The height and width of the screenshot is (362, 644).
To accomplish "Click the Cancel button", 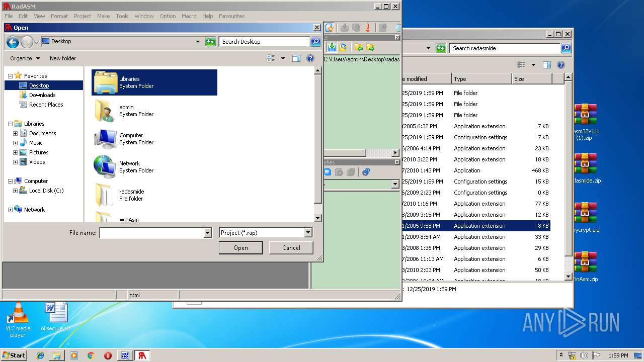I will click(291, 247).
